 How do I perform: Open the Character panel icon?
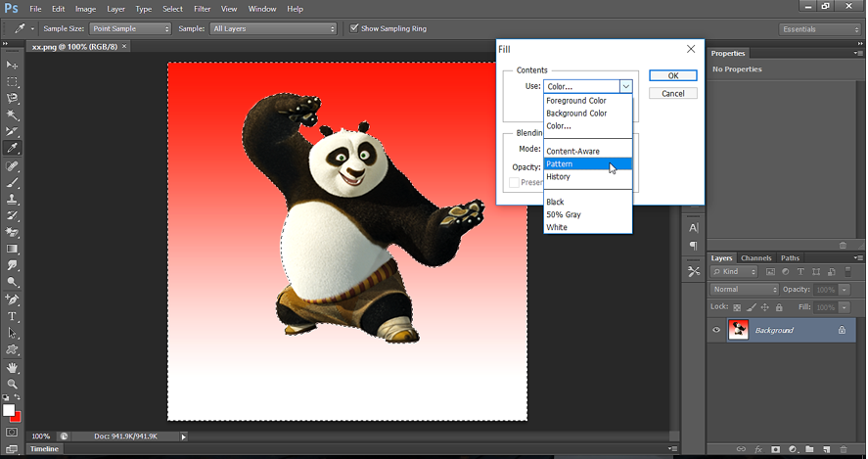694,228
